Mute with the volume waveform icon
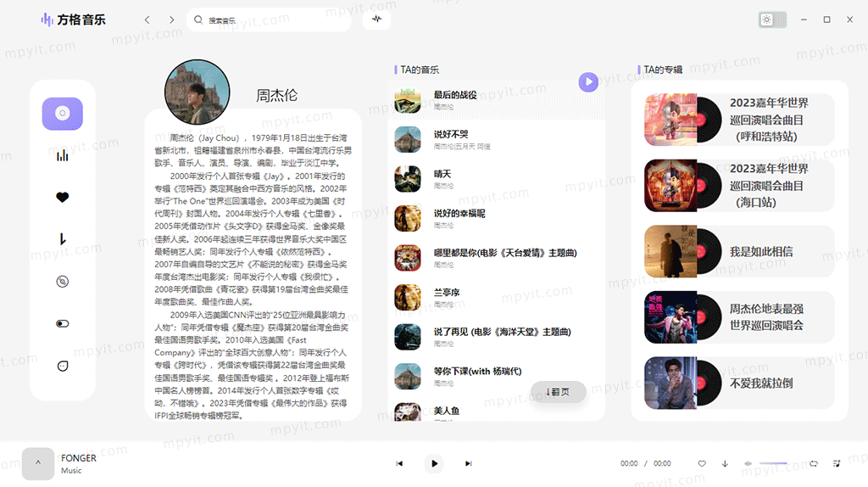The height and width of the screenshot is (487, 868). [x=748, y=464]
